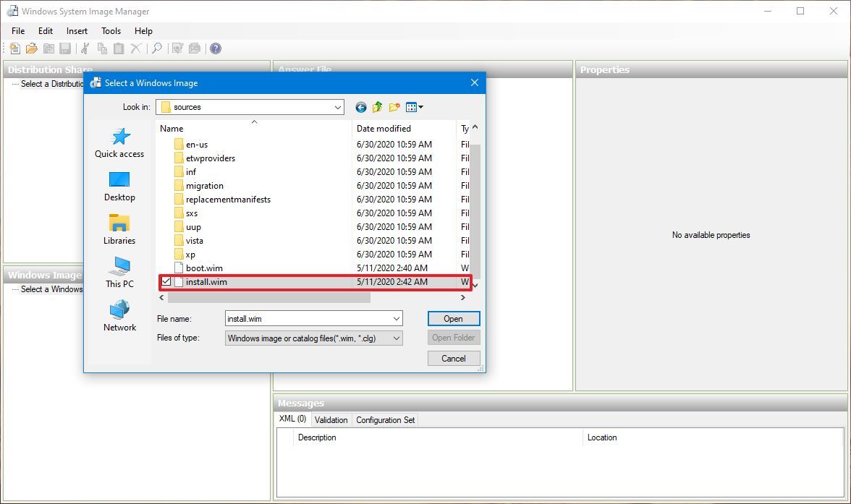This screenshot has height=504, width=851.
Task: Go up one folder level in dialog
Action: click(377, 108)
